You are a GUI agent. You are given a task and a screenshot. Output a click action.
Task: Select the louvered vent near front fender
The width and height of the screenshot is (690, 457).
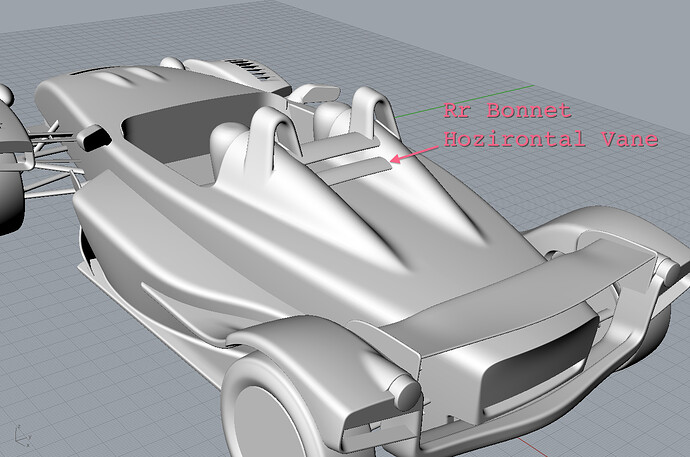[x=251, y=69]
